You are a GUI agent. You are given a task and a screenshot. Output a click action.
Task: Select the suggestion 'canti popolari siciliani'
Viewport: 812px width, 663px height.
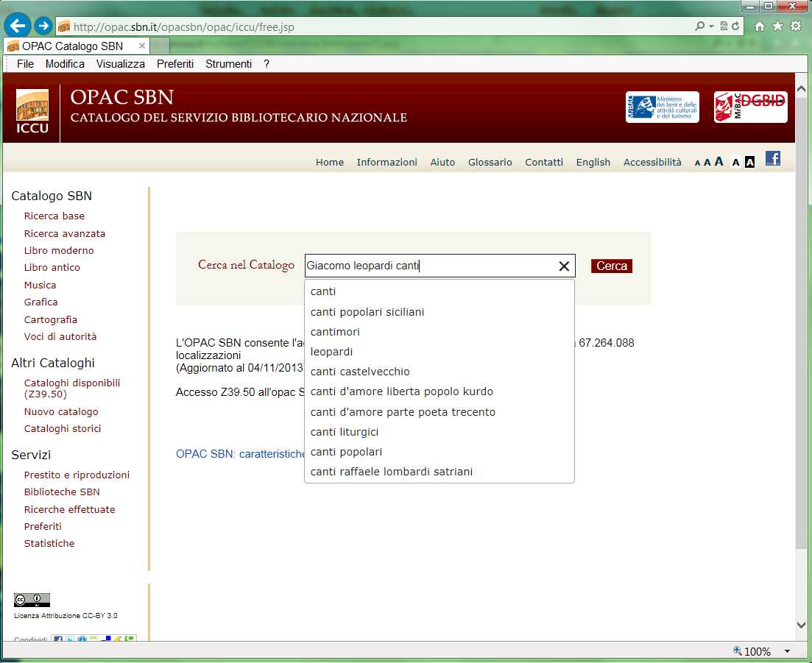pos(439,312)
